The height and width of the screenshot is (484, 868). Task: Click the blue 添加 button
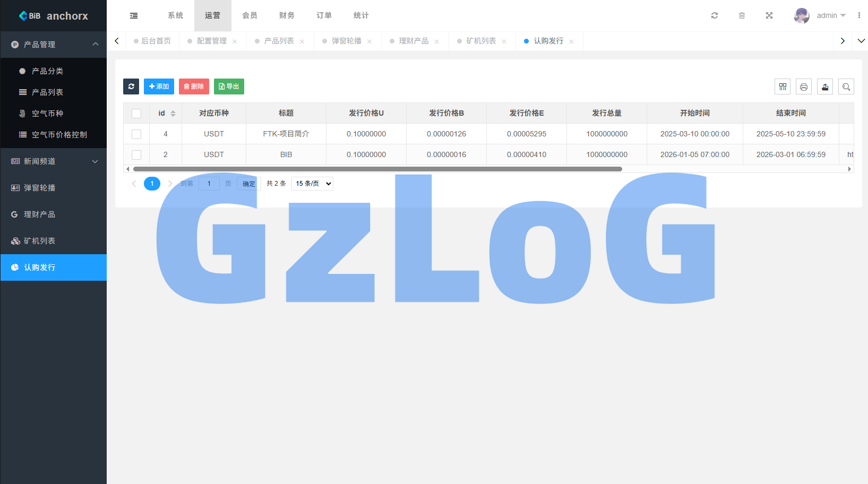coord(159,87)
